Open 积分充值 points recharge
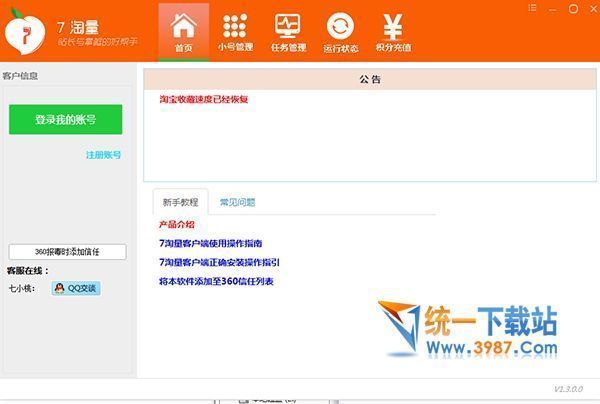This screenshot has height=404, width=600. (x=393, y=32)
